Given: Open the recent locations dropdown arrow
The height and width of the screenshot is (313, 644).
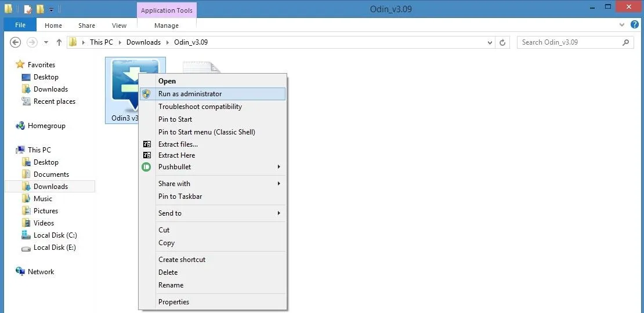Looking at the screenshot, I should tap(46, 42).
